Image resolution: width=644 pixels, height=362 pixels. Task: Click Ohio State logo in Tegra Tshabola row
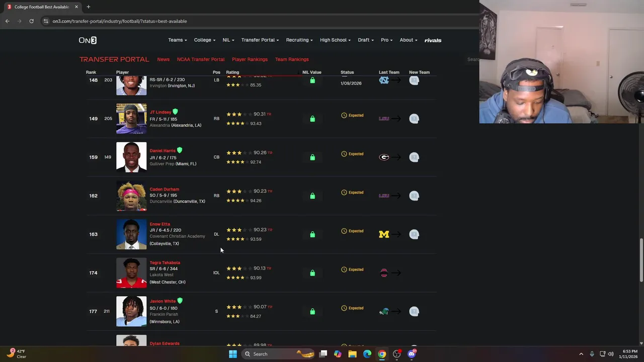(x=384, y=273)
